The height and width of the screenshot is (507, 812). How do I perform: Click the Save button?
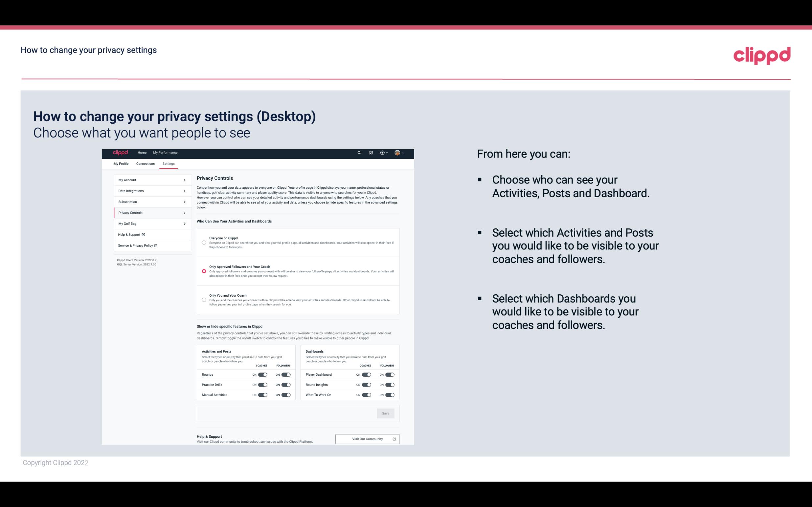[x=386, y=413]
